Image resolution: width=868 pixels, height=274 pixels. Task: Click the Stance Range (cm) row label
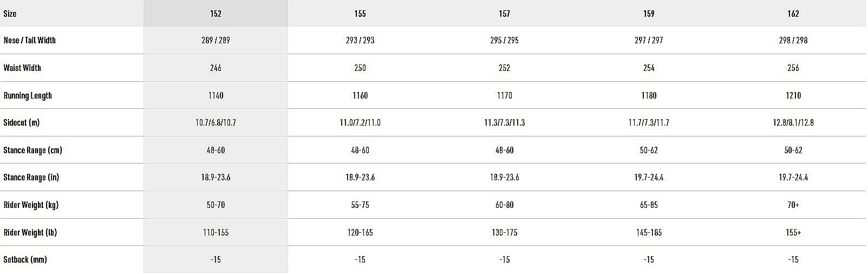32,150
